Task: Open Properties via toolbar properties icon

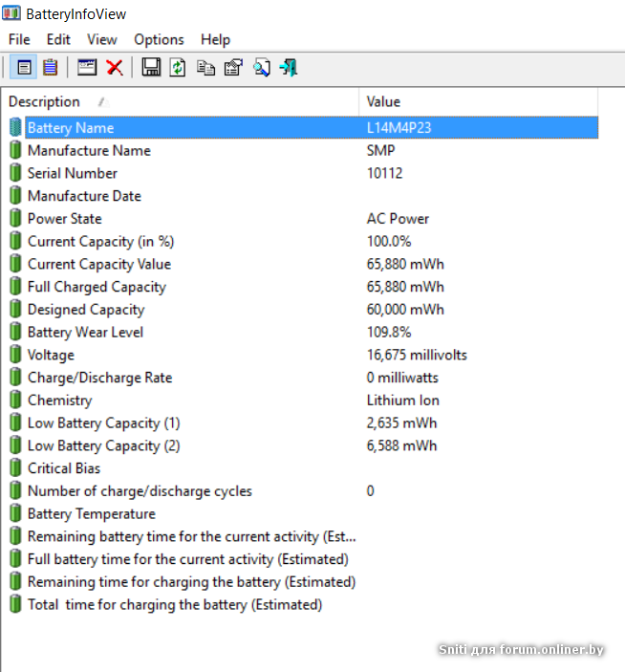Action: [233, 67]
